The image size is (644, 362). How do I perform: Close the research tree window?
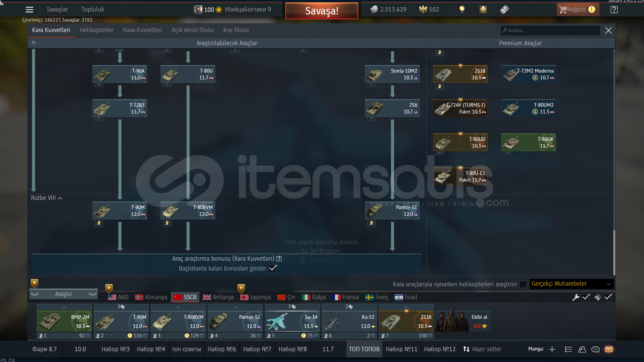click(609, 30)
